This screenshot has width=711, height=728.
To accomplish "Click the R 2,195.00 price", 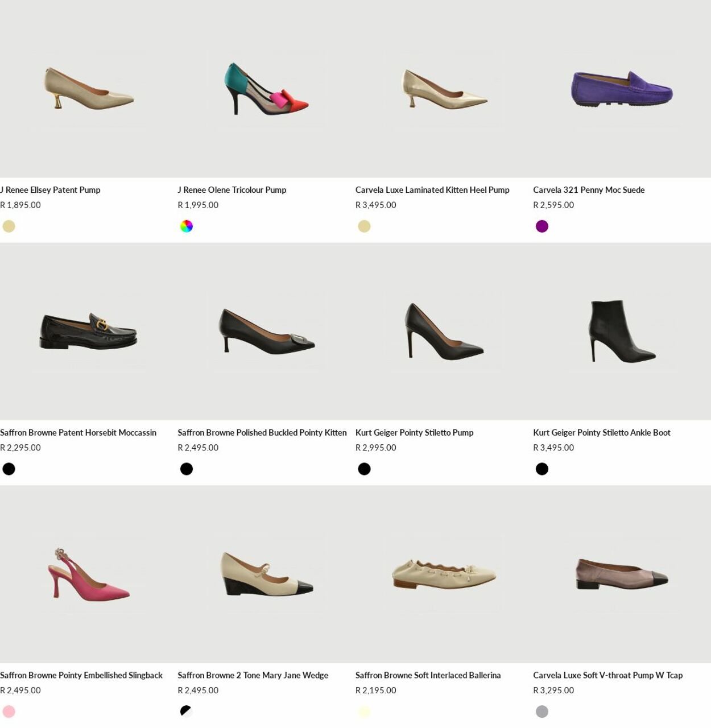I will tap(376, 690).
